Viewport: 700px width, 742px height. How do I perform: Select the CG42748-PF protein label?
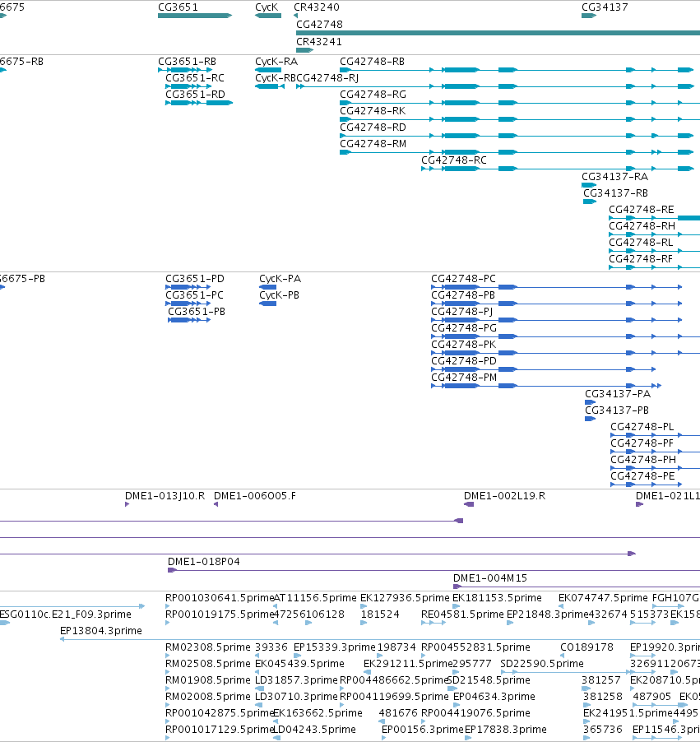[x=642, y=443]
